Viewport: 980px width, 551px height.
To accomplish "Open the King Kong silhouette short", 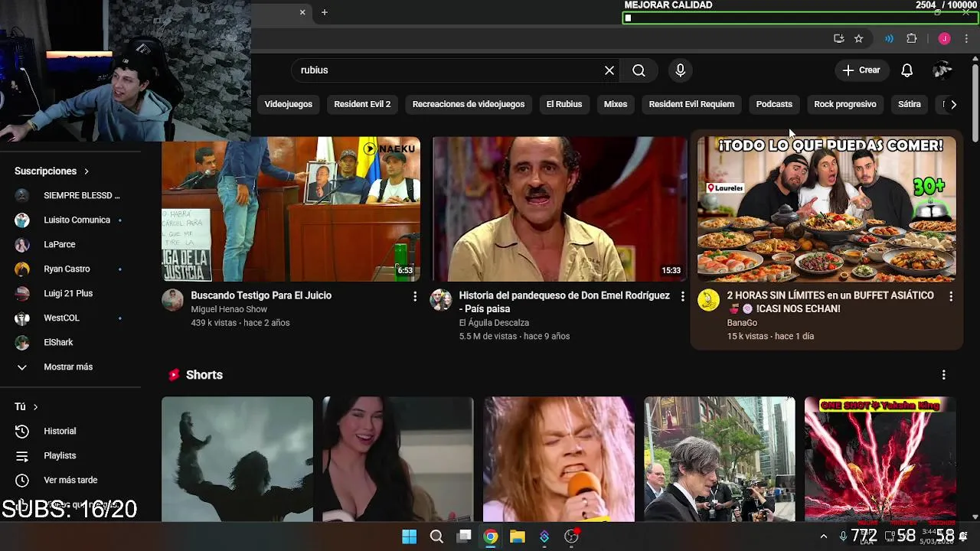I will click(x=237, y=459).
